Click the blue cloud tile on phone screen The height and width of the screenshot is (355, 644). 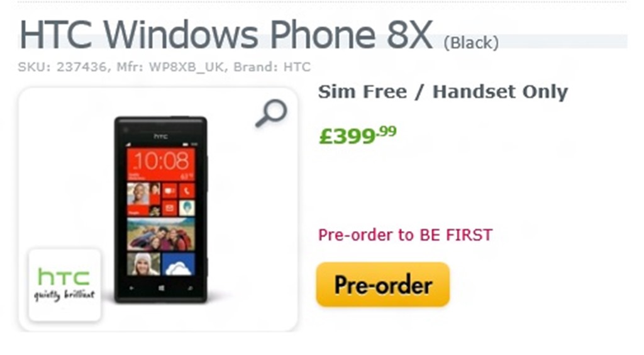(x=178, y=264)
